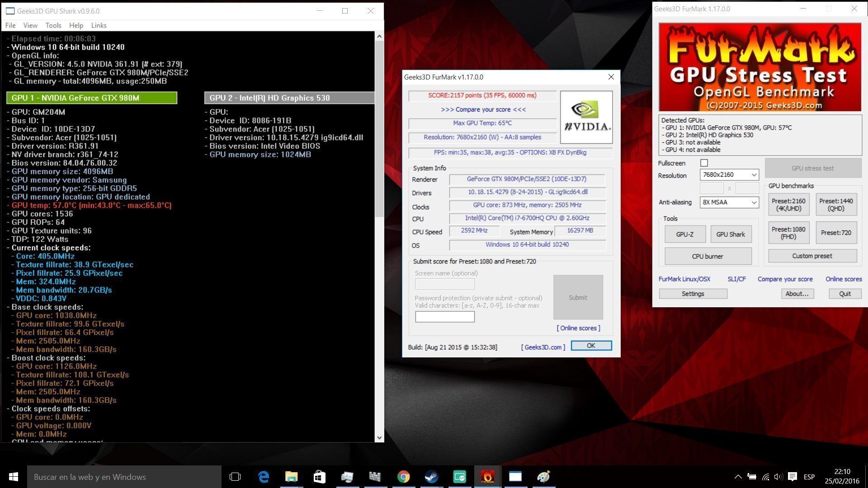This screenshot has height=488, width=868.
Task: Click the FurMark taskbar icon
Action: (487, 477)
